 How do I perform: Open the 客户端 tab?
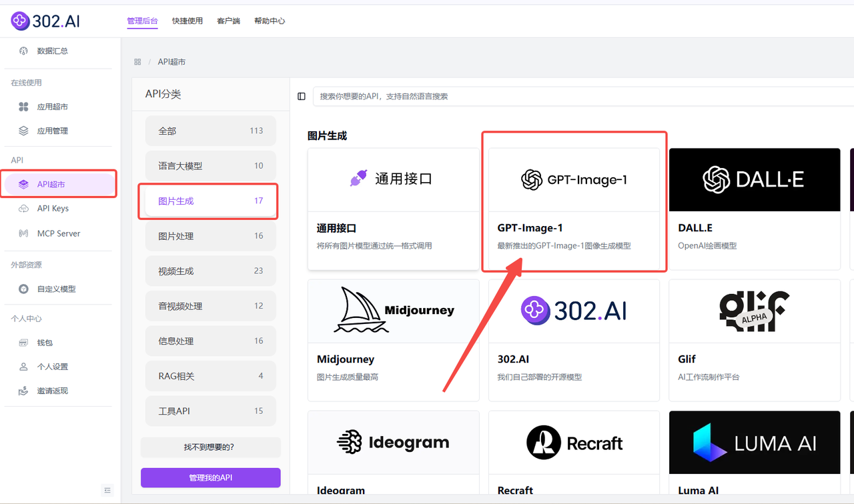point(228,21)
